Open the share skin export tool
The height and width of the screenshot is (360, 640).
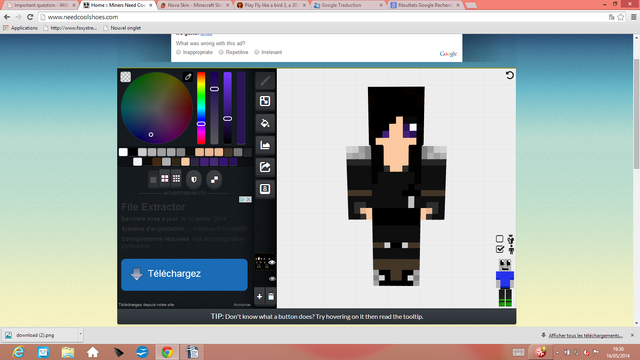pos(265,167)
